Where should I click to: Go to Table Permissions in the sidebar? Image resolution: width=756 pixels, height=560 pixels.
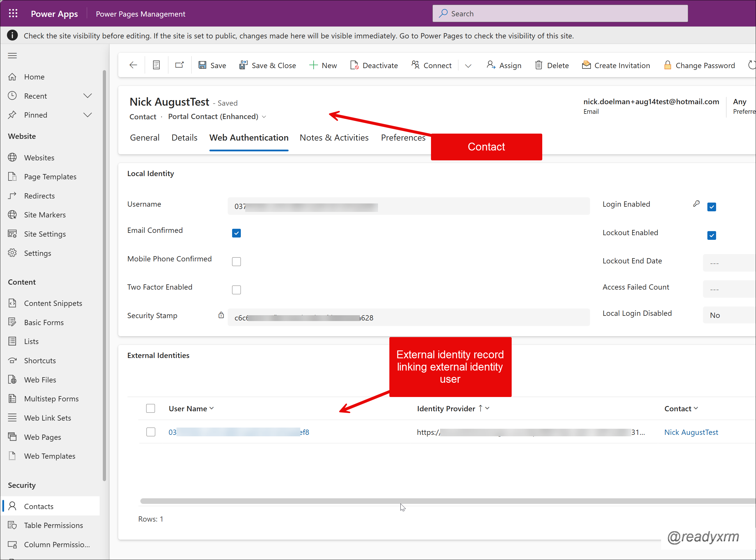click(x=53, y=525)
